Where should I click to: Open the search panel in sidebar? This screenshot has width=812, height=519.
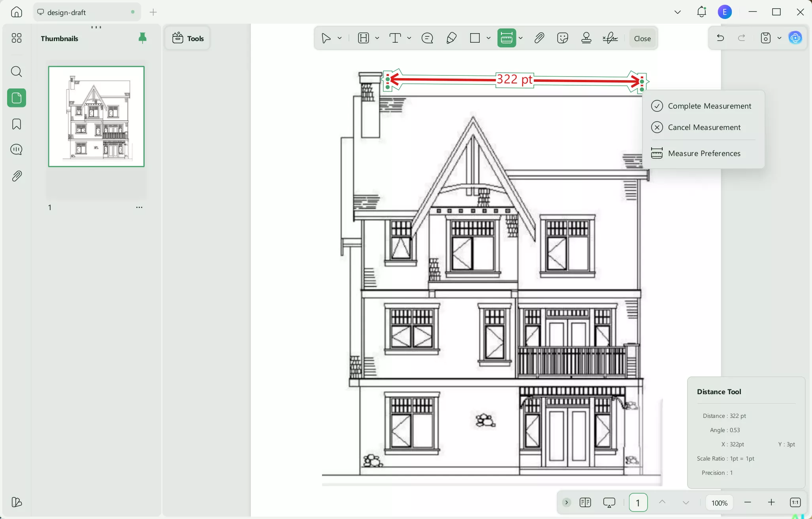click(17, 71)
